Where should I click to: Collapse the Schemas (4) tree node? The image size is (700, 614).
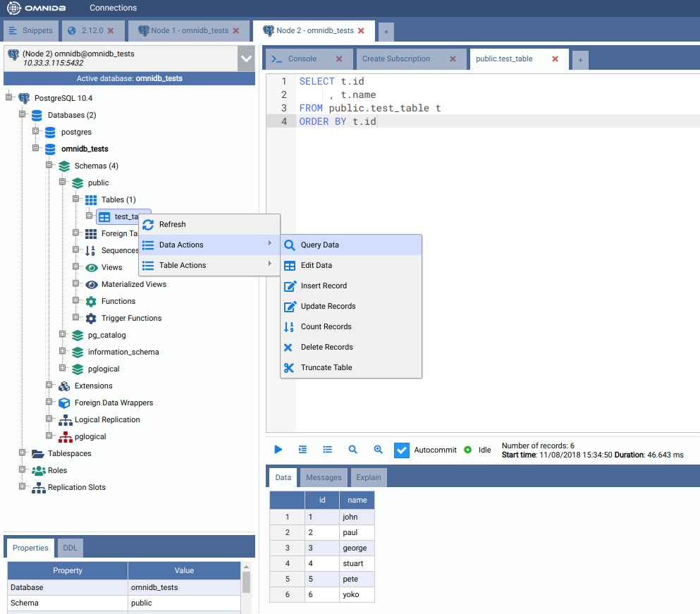tap(49, 166)
